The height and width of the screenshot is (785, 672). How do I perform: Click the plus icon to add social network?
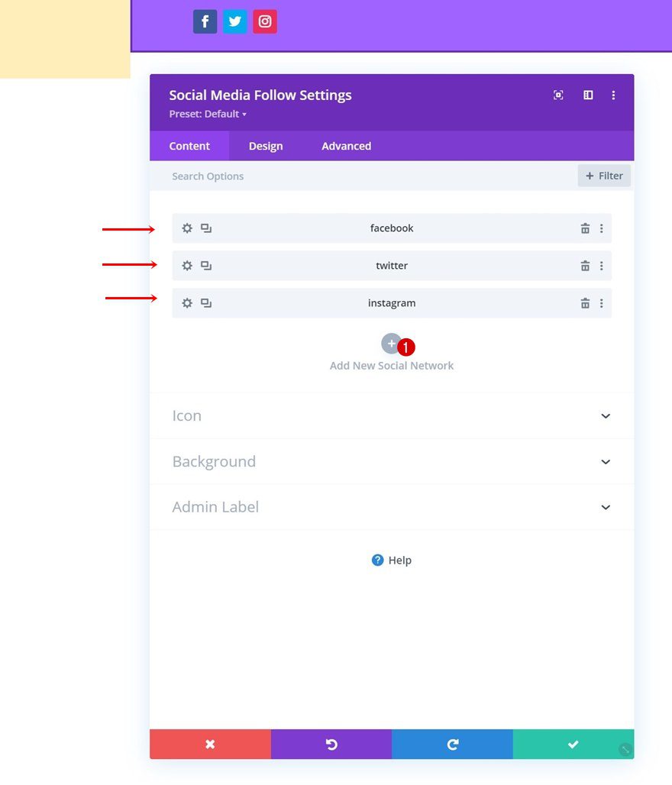coord(391,344)
